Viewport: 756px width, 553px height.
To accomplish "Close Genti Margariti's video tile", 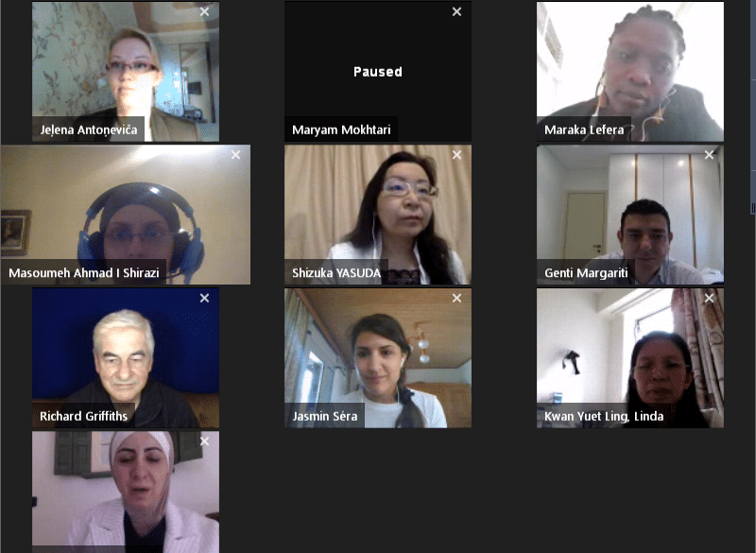I will coord(709,155).
